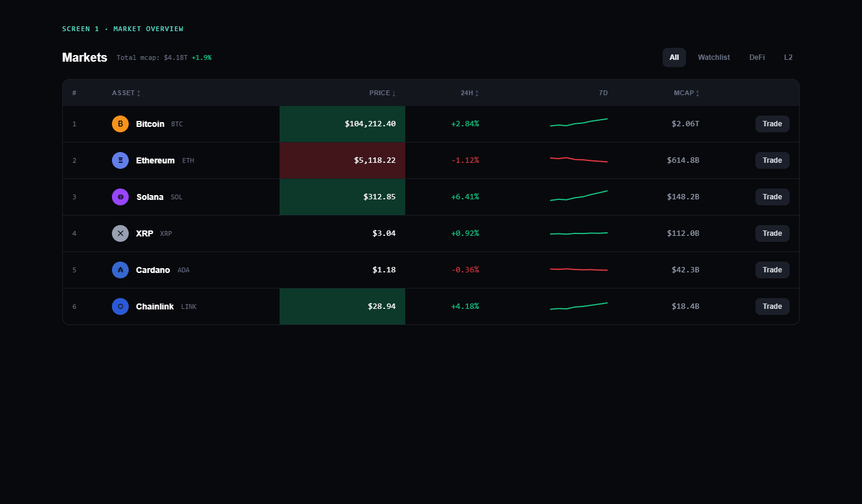Click the +2.84% change for Bitcoin
The height and width of the screenshot is (504, 862).
[x=465, y=124]
